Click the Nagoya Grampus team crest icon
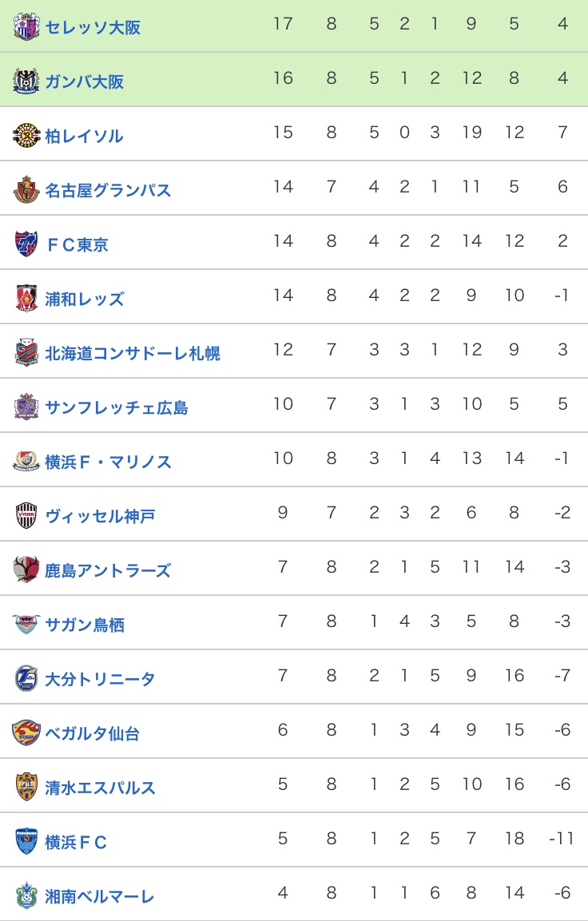The width and height of the screenshot is (588, 921). click(26, 190)
